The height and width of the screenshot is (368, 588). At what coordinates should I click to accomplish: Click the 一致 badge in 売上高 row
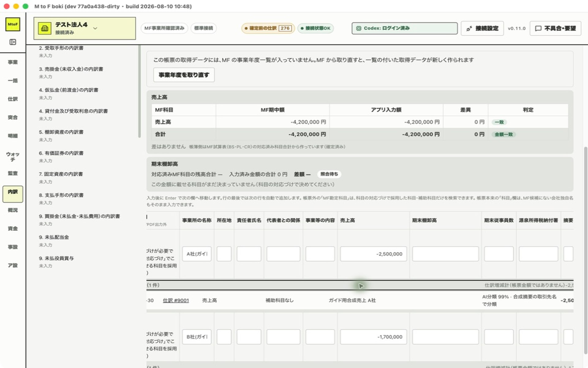pyautogui.click(x=499, y=122)
